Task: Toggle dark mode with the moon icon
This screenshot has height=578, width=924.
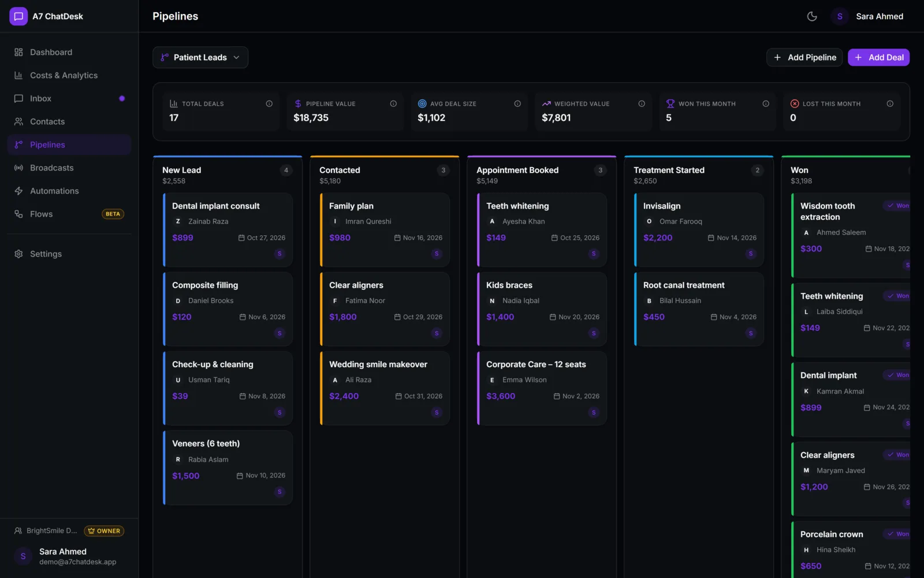Action: pyautogui.click(x=812, y=16)
